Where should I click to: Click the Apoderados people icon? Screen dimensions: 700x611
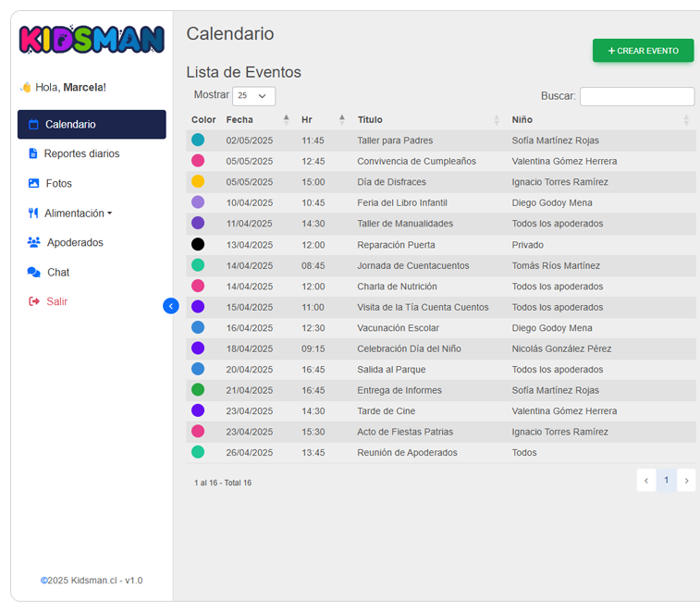(x=34, y=242)
